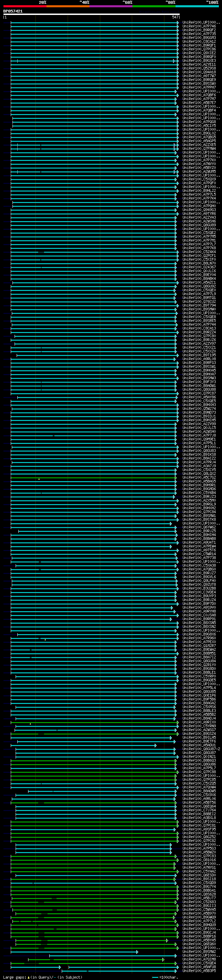Select hit label UniRef100_A2X5M0

click(199, 500)
